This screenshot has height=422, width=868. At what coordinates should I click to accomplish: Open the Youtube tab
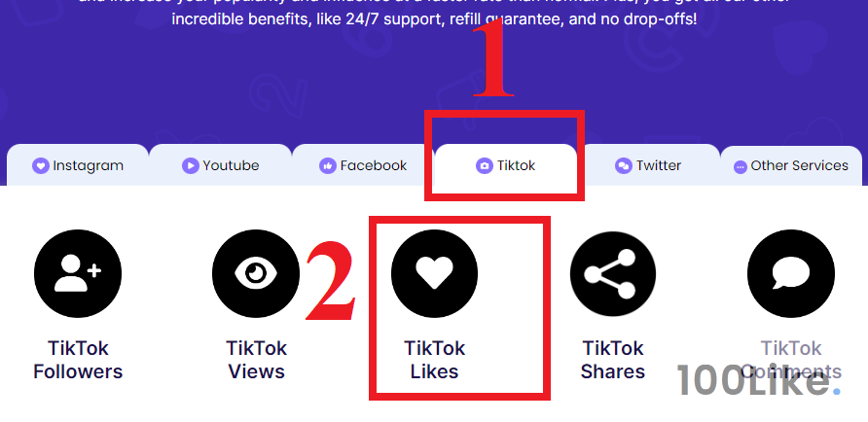[220, 165]
